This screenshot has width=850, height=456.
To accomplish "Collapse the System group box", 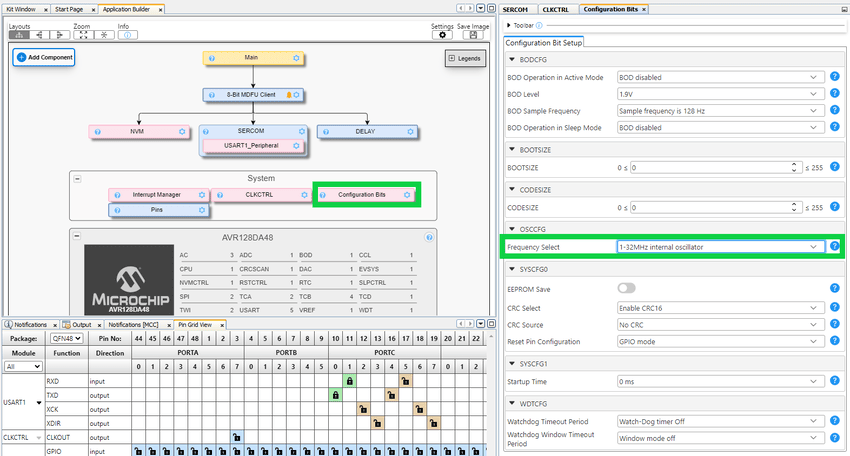I will tap(78, 178).
